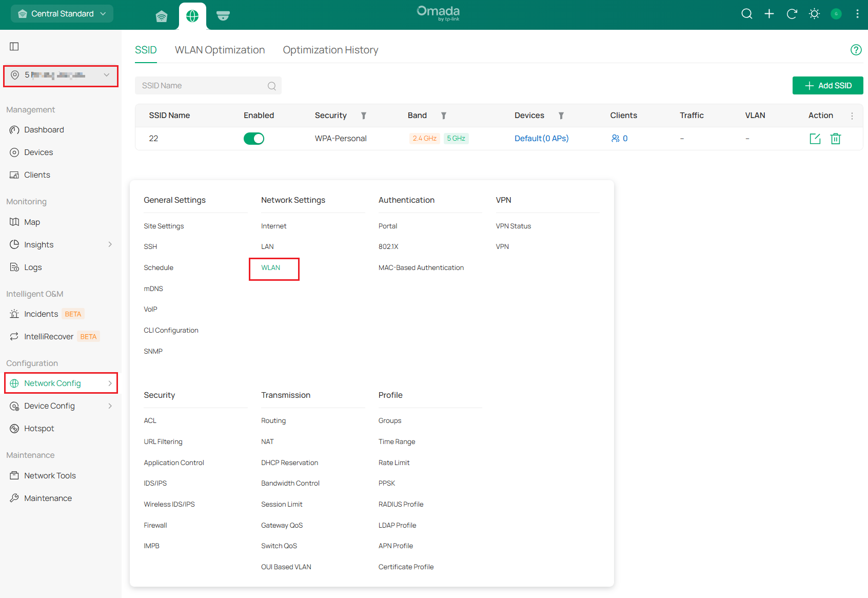Open the vertical three-dot menu in header
The width and height of the screenshot is (868, 598).
pos(857,14)
